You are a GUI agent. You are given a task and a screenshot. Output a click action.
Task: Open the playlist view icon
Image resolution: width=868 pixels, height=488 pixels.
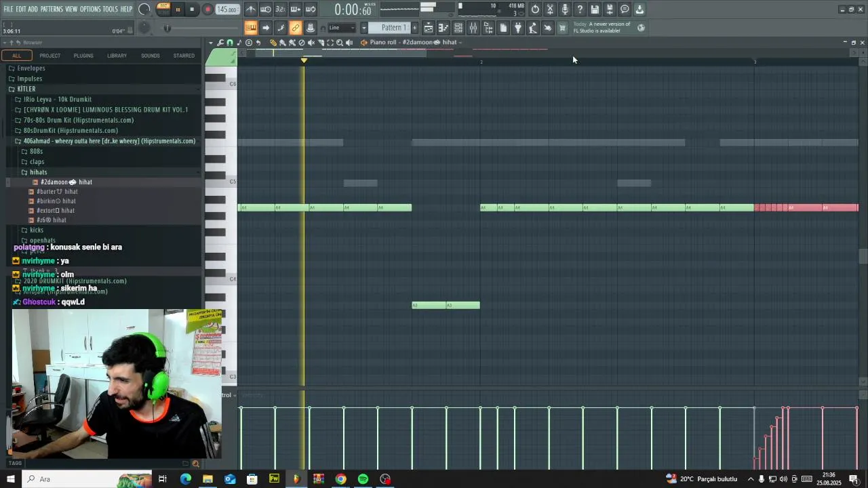[x=429, y=28]
